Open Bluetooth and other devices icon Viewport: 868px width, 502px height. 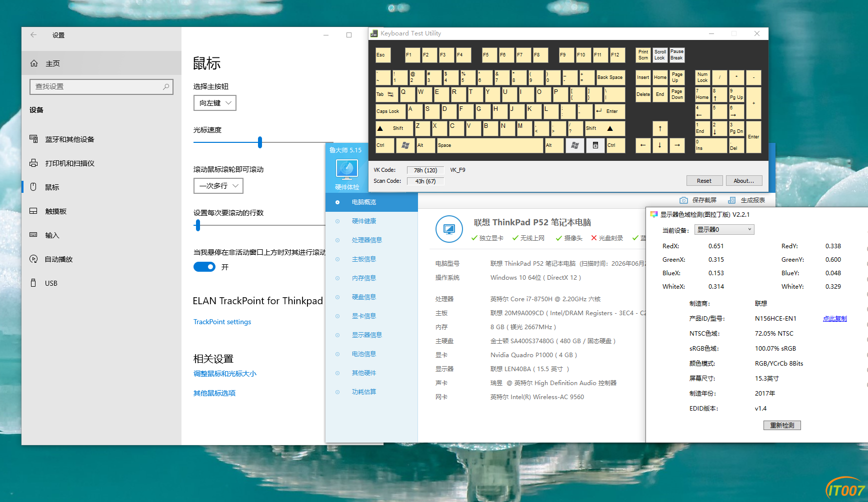[x=33, y=139]
